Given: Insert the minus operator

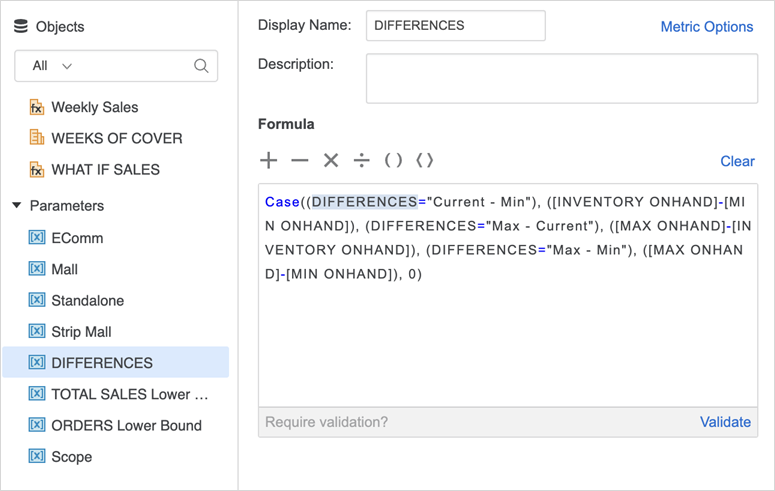Looking at the screenshot, I should (x=300, y=160).
